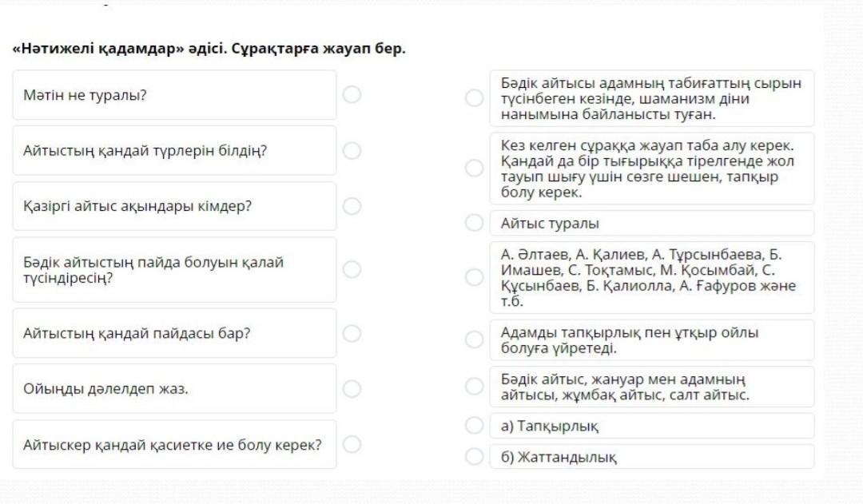Select the circle beside «Қазіргі айтыс ақындары кімдер?»
863x504 pixels.
pyautogui.click(x=352, y=206)
